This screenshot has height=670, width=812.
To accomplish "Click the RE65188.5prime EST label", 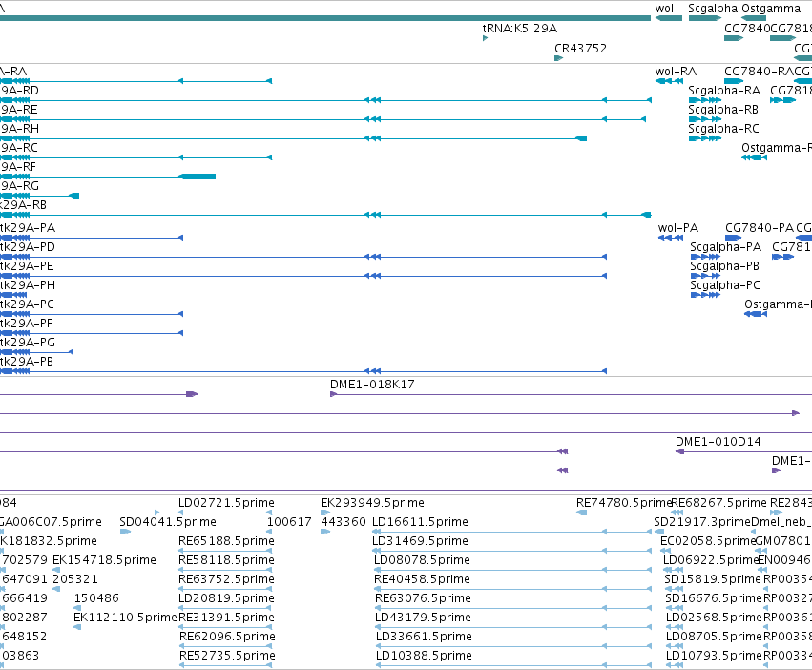I will pos(226,541).
